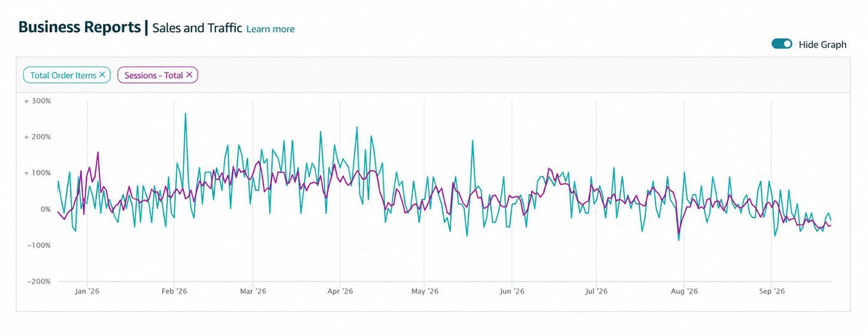
Task: Click the + 100% y-axis label
Action: (x=37, y=173)
